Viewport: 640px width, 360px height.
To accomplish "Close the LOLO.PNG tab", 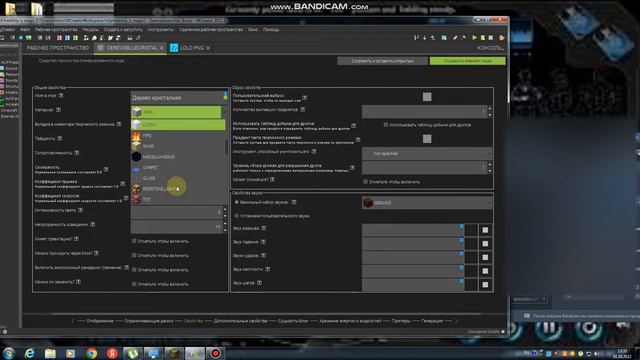I will pos(208,48).
